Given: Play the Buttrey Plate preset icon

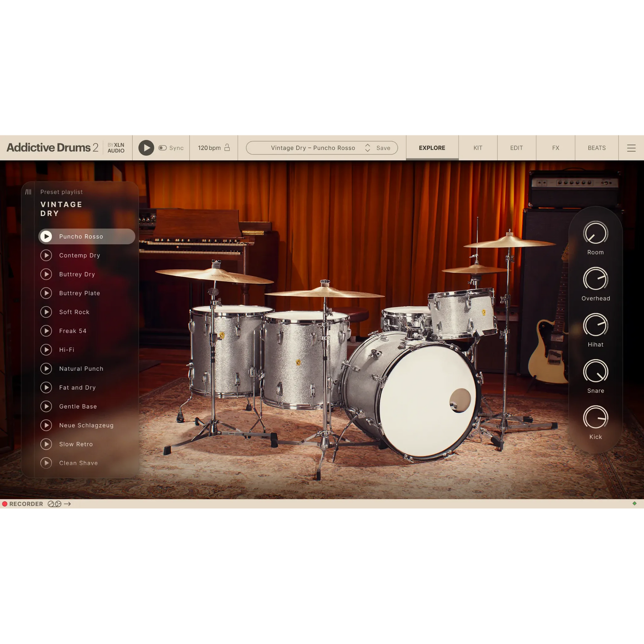Looking at the screenshot, I should point(46,293).
